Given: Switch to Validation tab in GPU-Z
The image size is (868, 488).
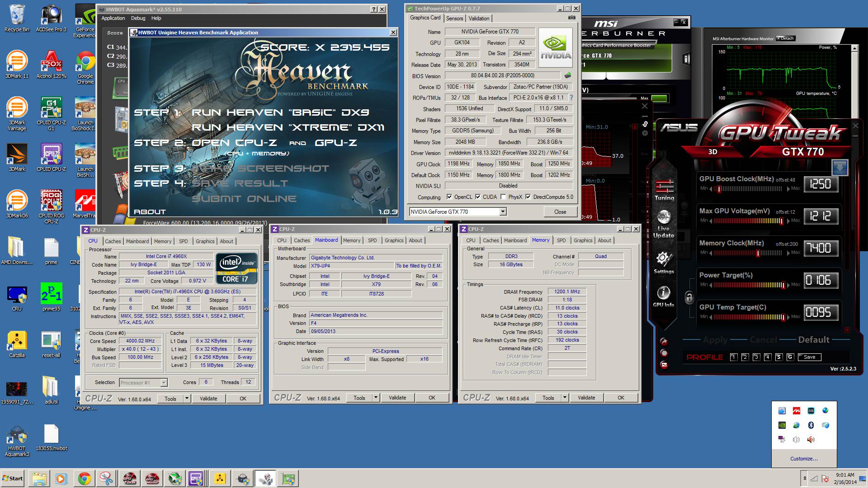Looking at the screenshot, I should coord(479,19).
